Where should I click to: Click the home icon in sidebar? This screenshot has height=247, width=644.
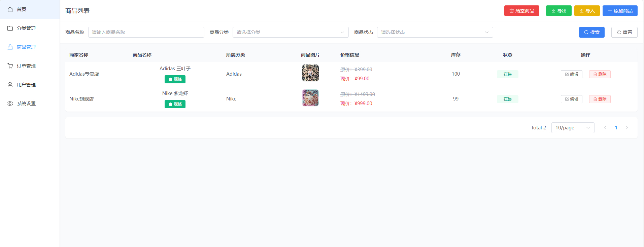coord(10,9)
